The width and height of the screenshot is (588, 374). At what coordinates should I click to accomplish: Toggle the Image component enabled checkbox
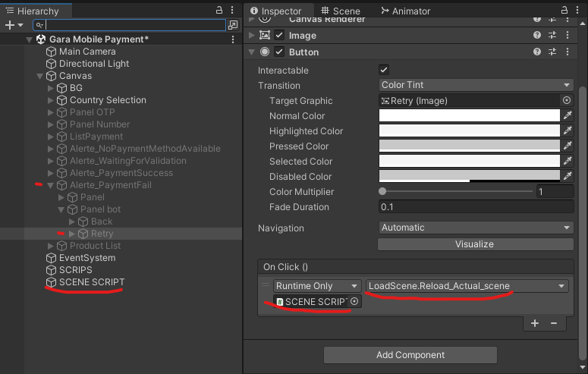[x=279, y=35]
